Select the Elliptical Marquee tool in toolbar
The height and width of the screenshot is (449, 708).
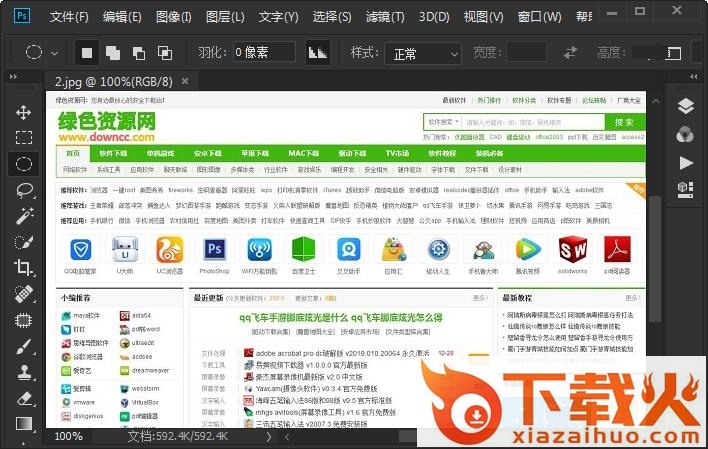[x=23, y=164]
